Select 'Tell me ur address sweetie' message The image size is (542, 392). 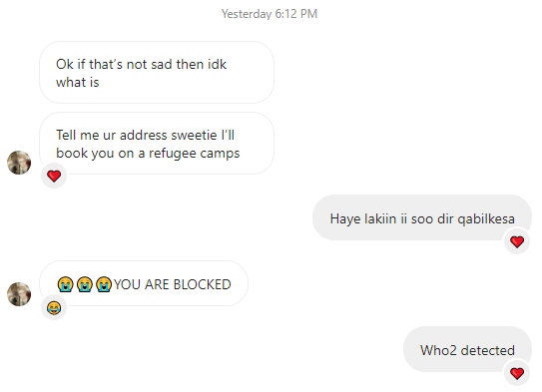157,144
